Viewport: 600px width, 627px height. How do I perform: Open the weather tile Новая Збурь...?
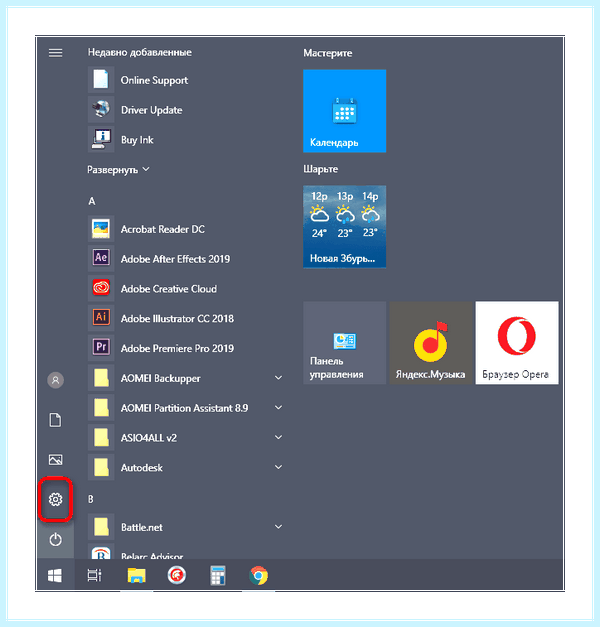click(344, 226)
